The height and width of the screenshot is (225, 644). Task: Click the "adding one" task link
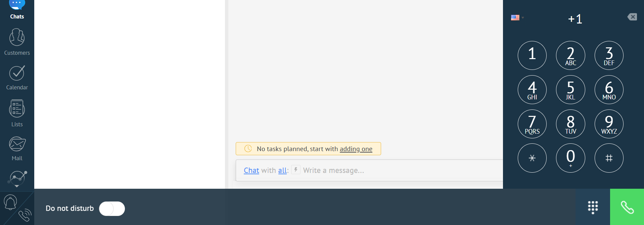356,149
